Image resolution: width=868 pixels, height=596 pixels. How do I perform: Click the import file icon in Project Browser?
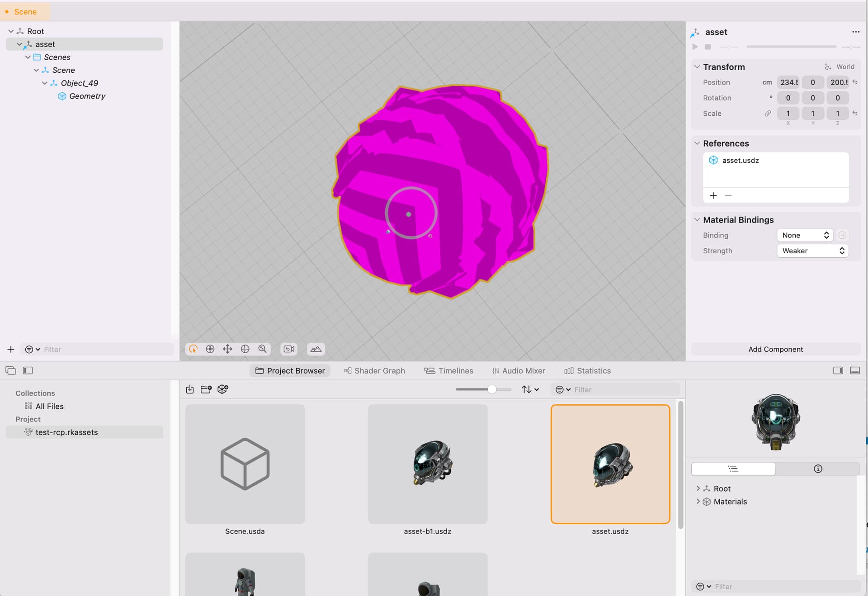click(190, 389)
